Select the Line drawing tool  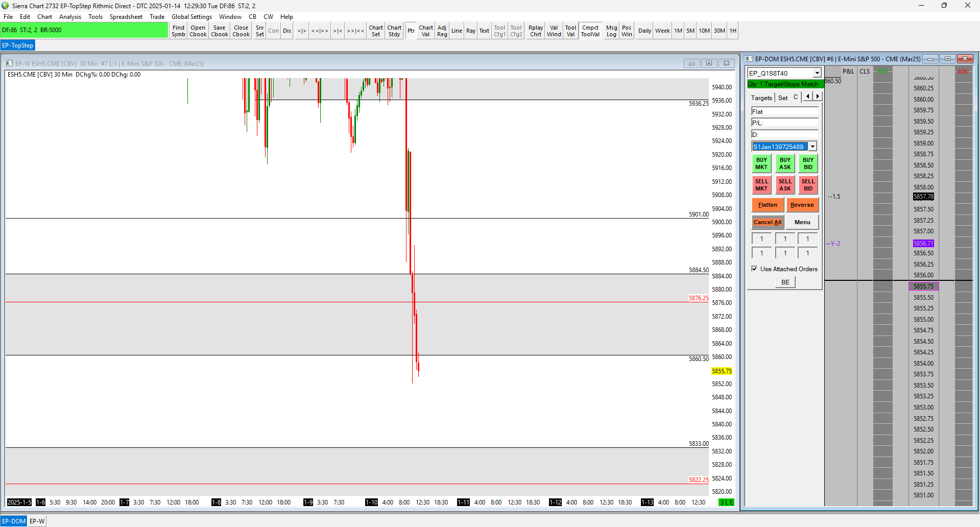tap(457, 31)
